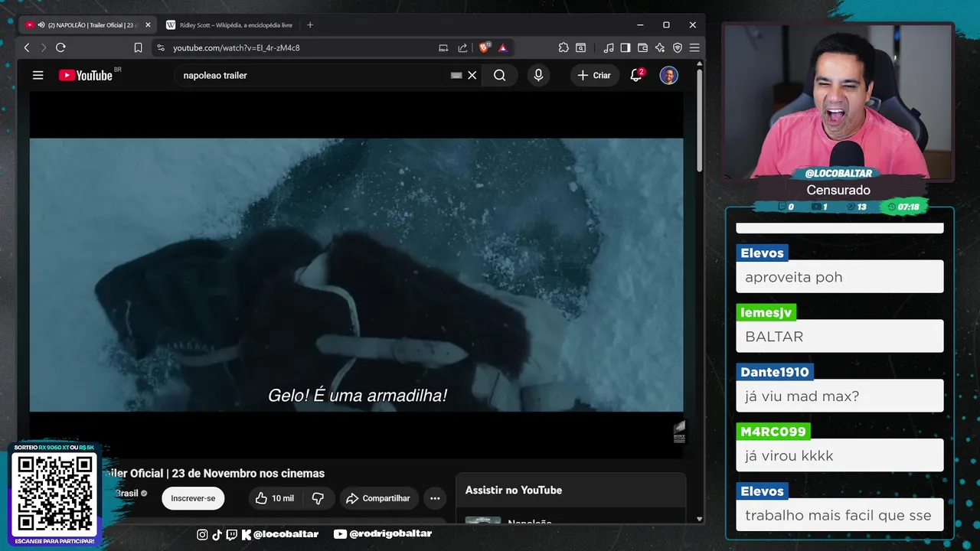Bookmark this page with the bookmark icon
The width and height of the screenshot is (980, 551).
[138, 47]
